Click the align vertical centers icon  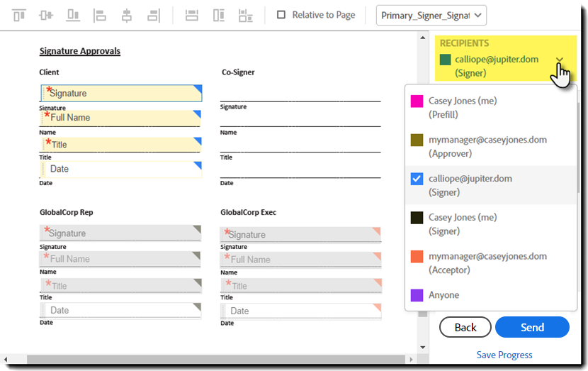(46, 15)
